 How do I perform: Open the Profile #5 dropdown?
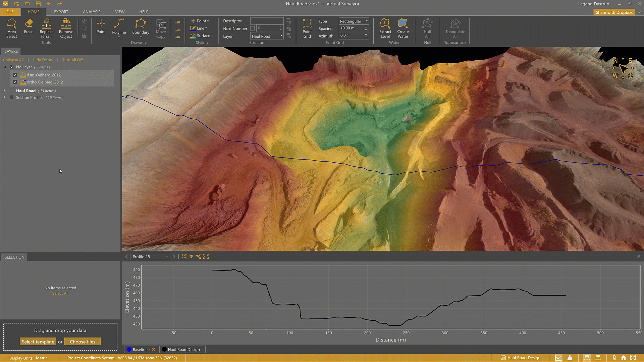pos(150,256)
